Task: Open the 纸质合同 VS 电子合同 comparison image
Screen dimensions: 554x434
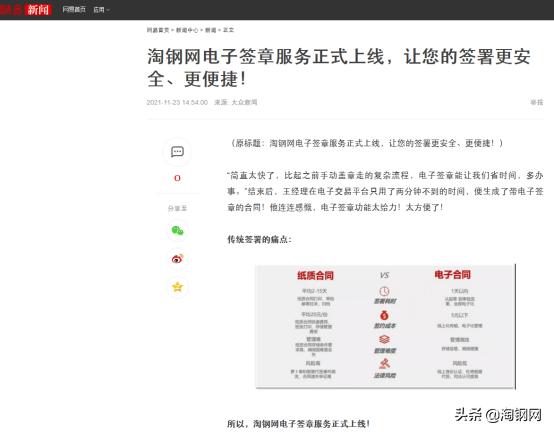Action: (x=385, y=326)
